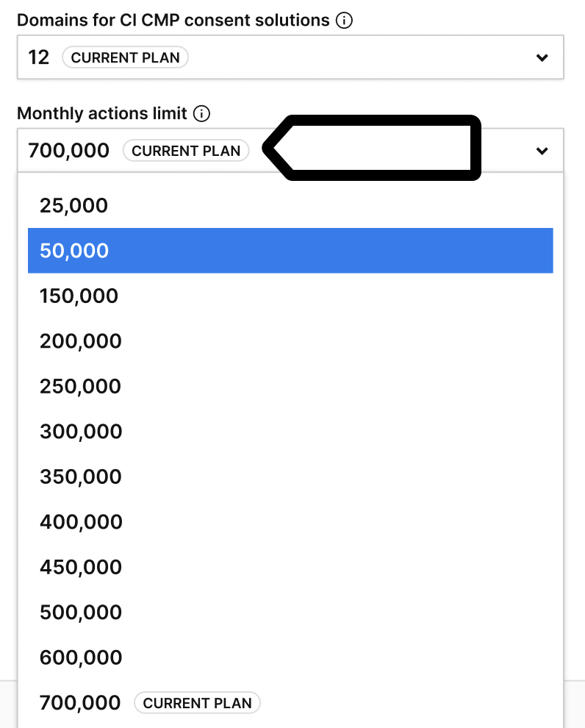Click the CURRENT PLAN badge beside 700,000 in the list
This screenshot has height=728, width=585.
197,703
